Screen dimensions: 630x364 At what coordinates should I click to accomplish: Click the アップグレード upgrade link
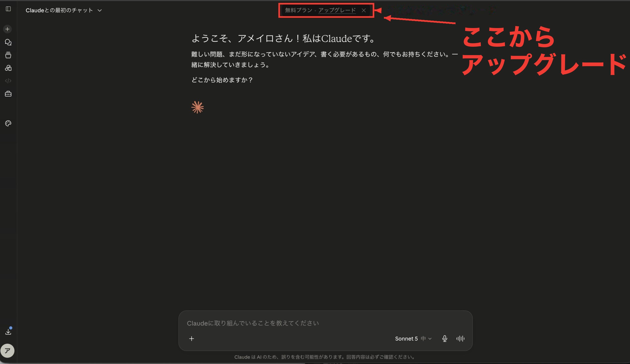tap(337, 10)
